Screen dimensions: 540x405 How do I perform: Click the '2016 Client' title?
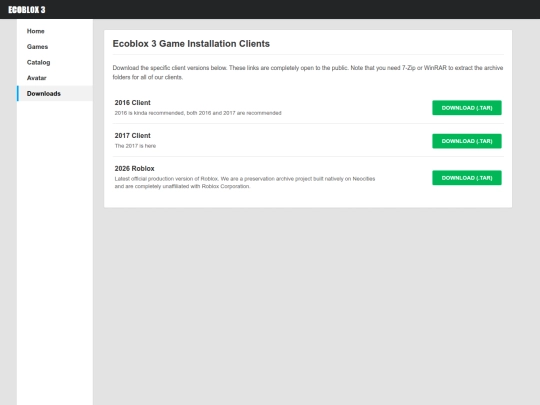coord(133,103)
